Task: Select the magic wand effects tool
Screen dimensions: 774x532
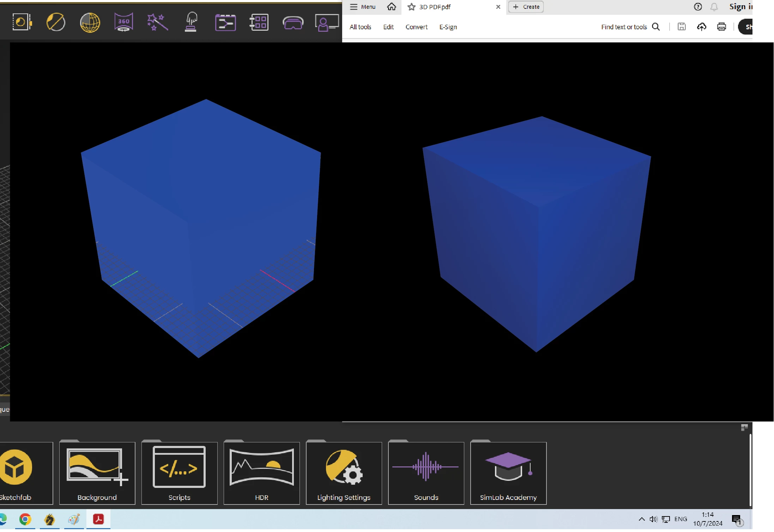Action: click(x=157, y=22)
